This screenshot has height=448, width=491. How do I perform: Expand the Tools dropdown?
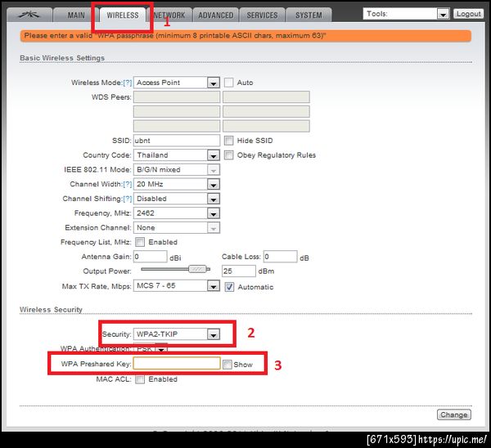(406, 14)
